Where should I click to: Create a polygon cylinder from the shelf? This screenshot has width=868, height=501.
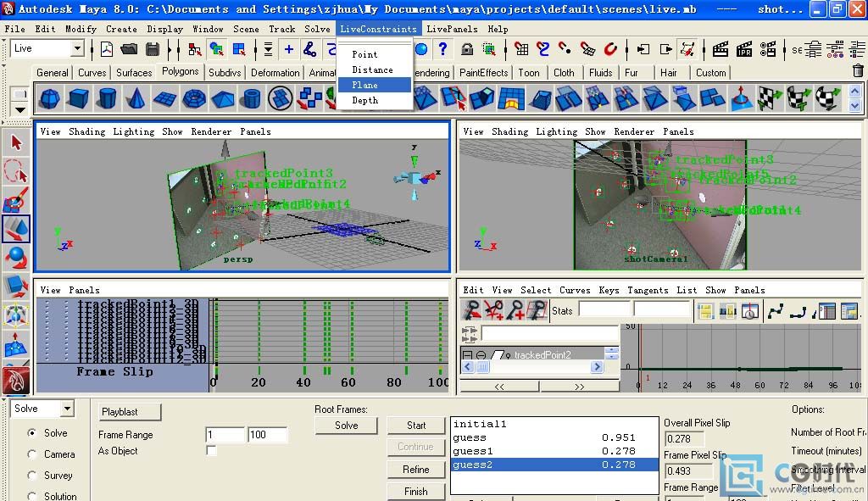click(x=107, y=99)
